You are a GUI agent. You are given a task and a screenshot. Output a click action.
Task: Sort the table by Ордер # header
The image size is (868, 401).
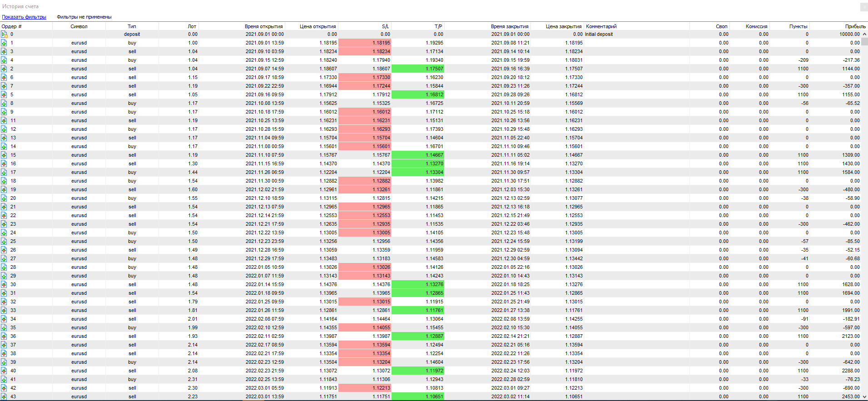12,26
